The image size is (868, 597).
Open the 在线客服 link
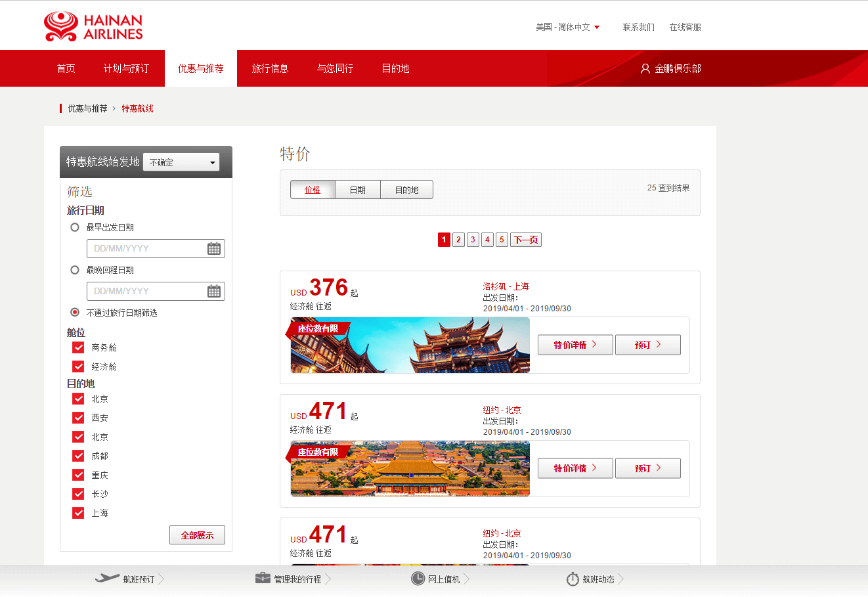(x=685, y=27)
